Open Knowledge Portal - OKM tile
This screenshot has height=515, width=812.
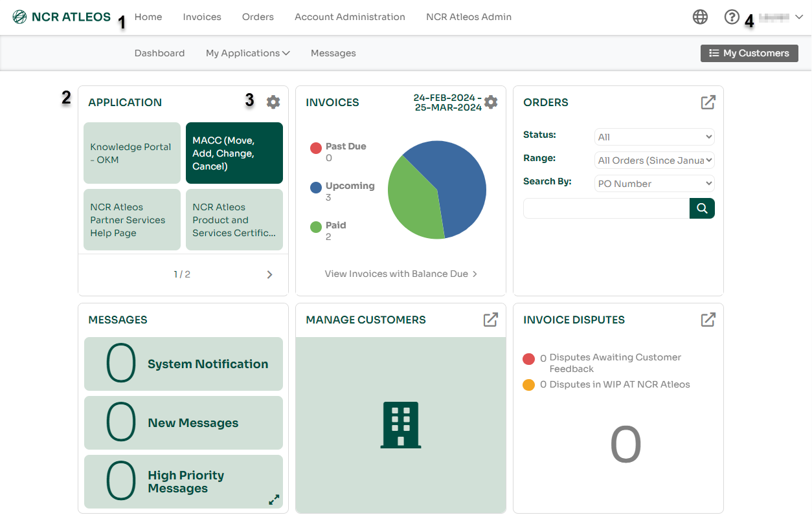[132, 153]
